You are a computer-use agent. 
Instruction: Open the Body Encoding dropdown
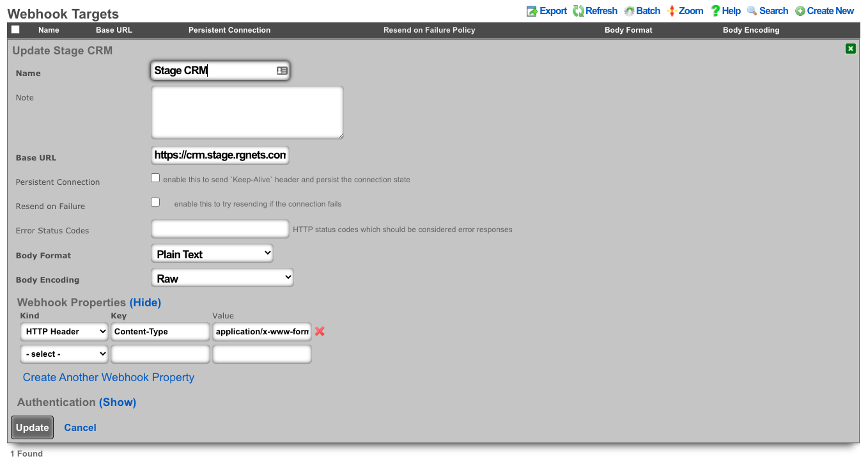pyautogui.click(x=222, y=278)
